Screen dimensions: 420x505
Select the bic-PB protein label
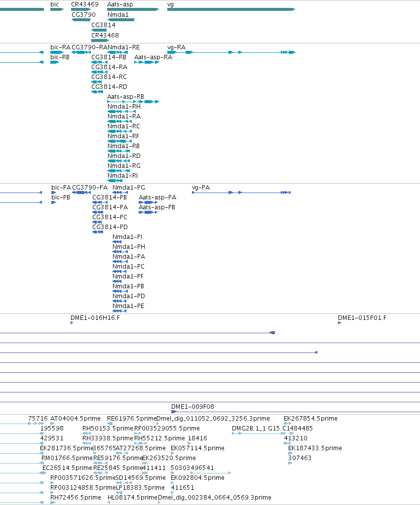pos(61,197)
